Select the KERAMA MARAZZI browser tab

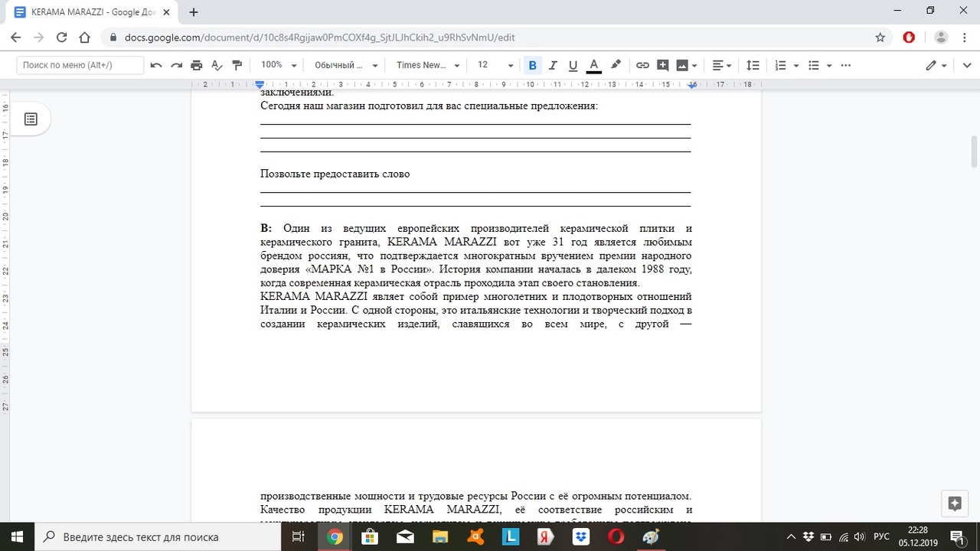point(92,12)
